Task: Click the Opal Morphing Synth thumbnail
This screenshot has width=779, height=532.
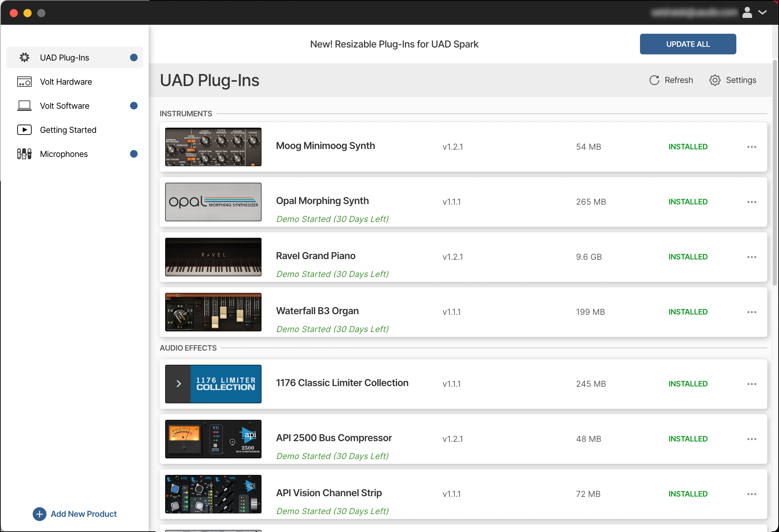Action: click(213, 202)
